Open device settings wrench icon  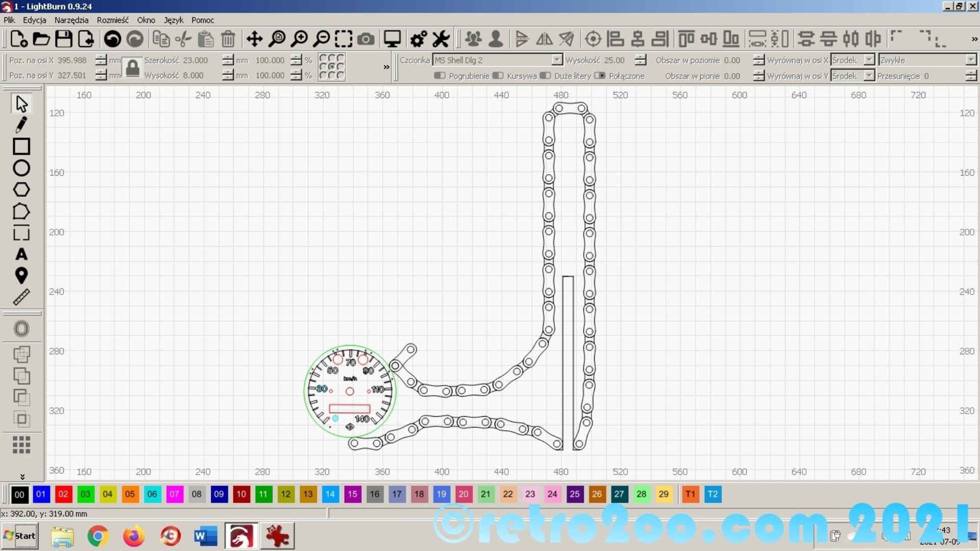point(441,39)
